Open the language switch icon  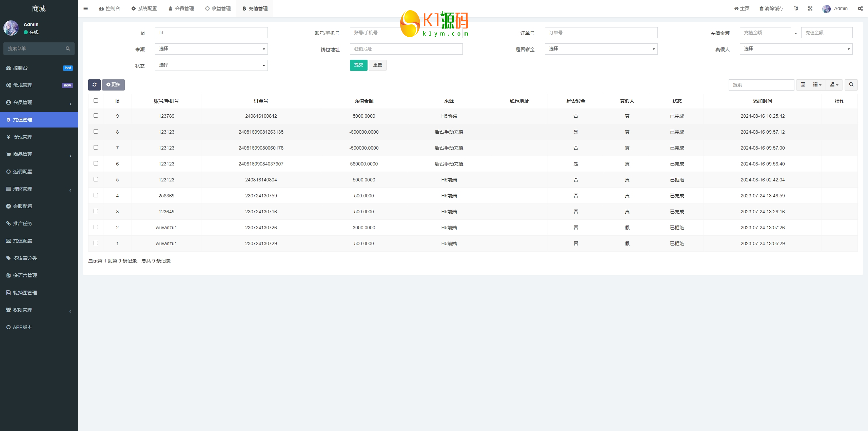point(796,8)
